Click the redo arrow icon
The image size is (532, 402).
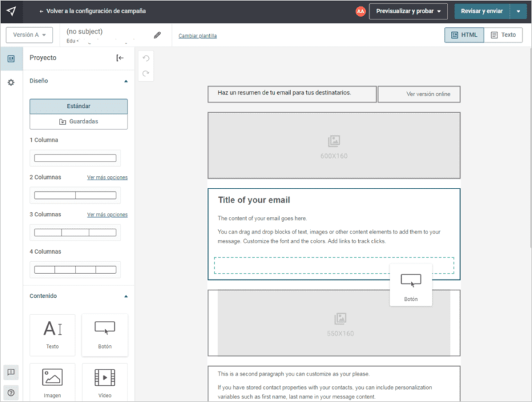(146, 73)
